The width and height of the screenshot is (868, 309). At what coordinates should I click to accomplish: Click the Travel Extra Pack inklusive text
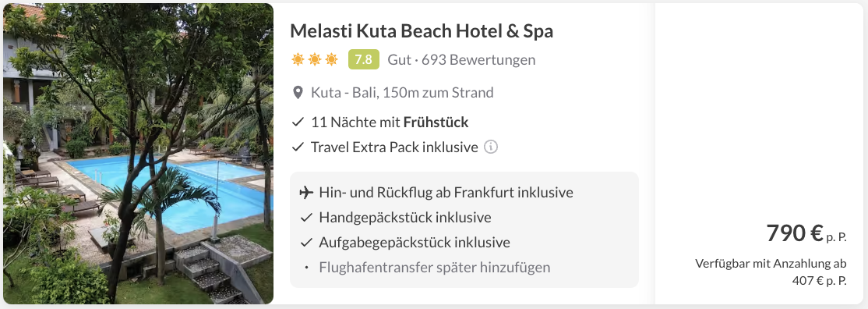point(394,147)
